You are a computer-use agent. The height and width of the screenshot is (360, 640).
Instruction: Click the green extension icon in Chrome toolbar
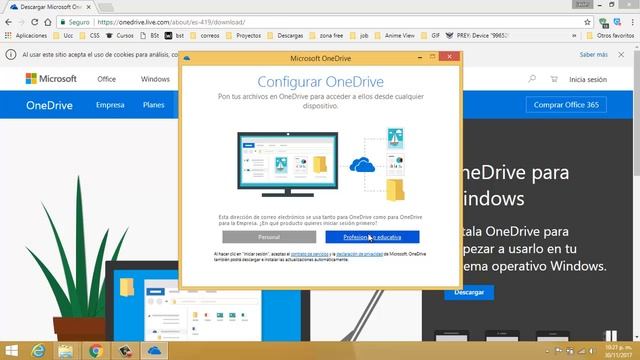point(604,22)
